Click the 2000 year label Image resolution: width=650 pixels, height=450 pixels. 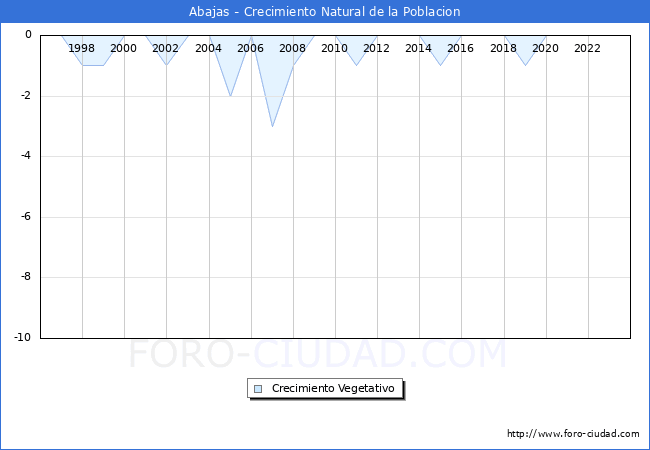(124, 48)
